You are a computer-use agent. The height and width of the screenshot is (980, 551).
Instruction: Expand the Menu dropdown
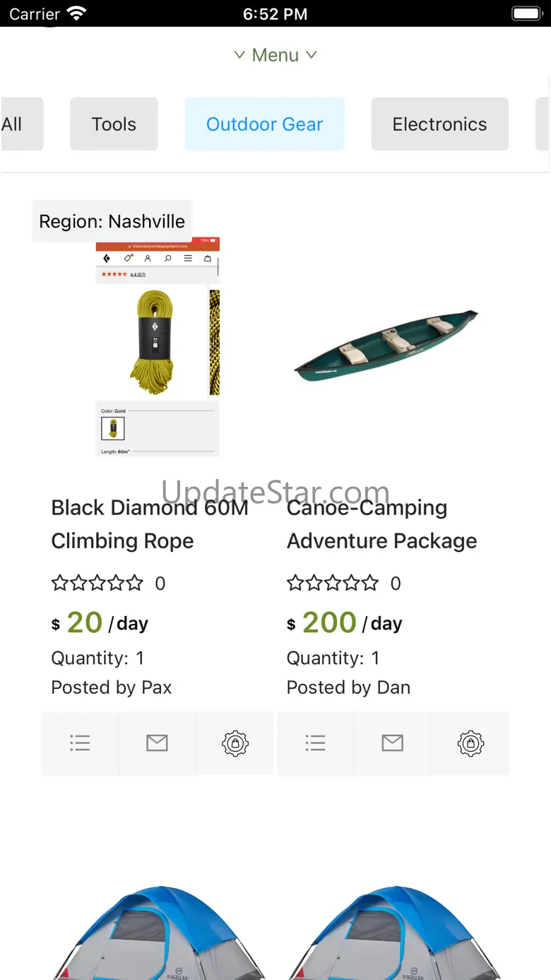[275, 55]
